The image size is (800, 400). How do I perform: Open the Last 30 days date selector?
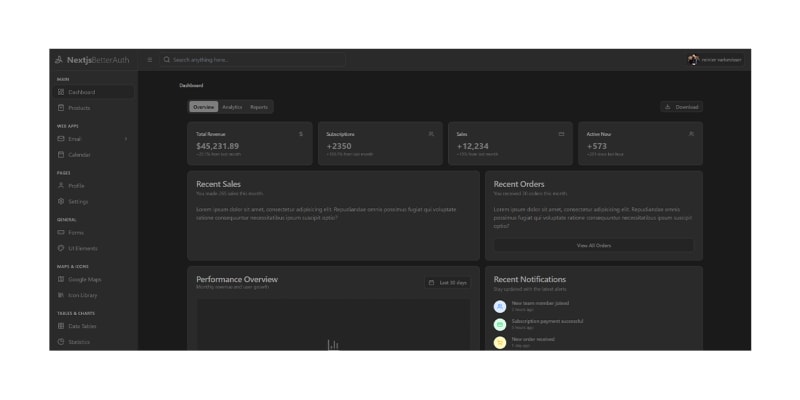(447, 283)
